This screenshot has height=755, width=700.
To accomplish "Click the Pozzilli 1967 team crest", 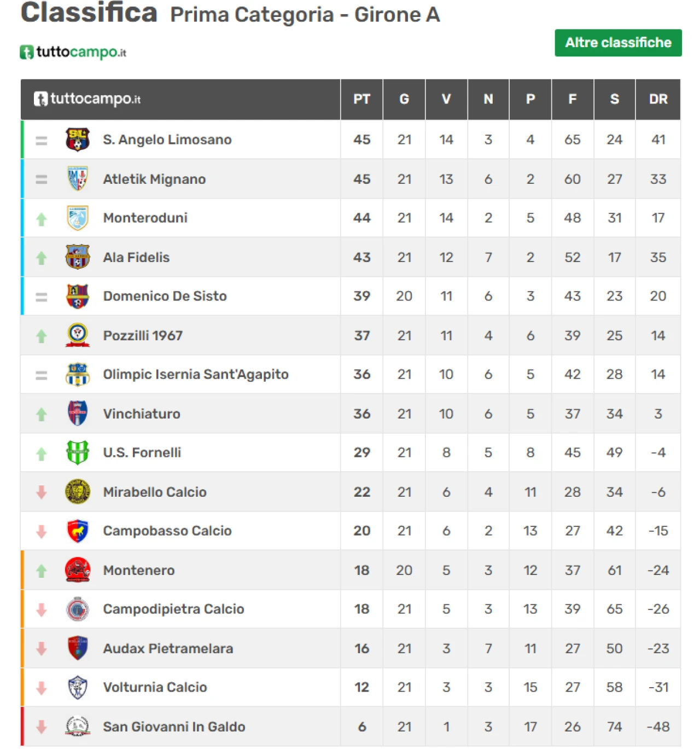I will [78, 335].
